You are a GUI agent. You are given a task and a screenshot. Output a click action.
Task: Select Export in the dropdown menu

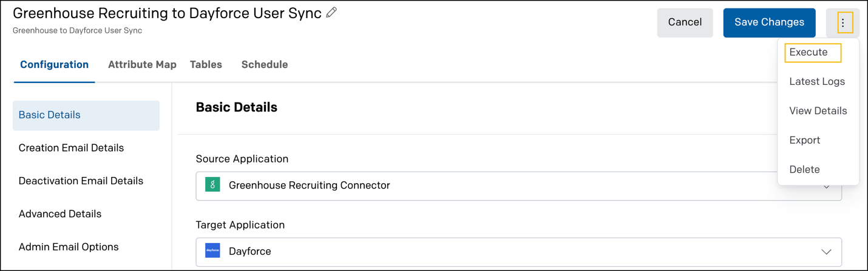805,140
